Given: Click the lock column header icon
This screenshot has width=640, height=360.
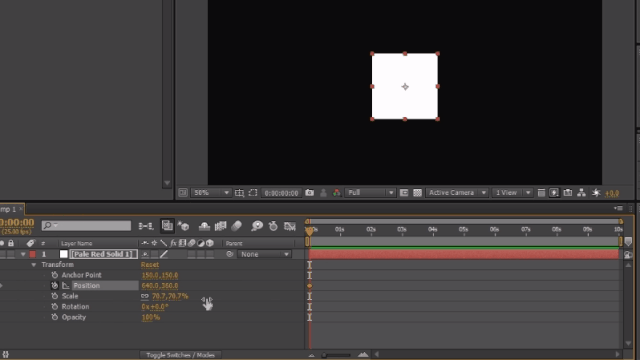Looking at the screenshot, I should (x=11, y=243).
